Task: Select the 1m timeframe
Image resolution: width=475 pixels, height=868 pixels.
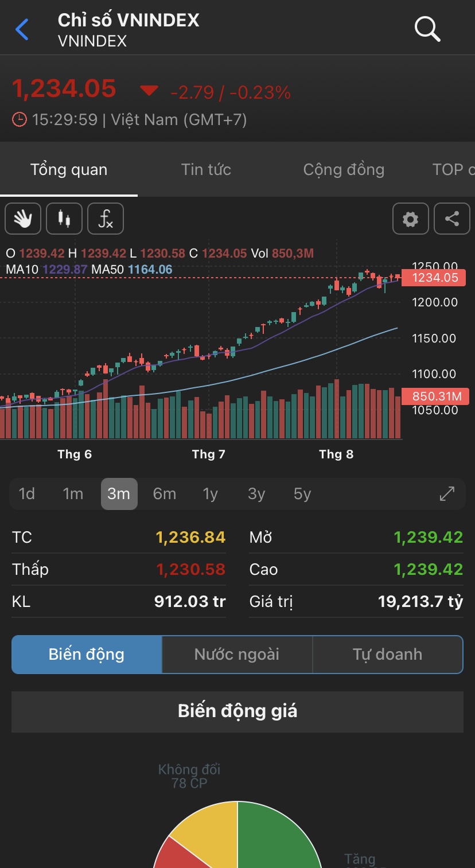Action: [73, 494]
